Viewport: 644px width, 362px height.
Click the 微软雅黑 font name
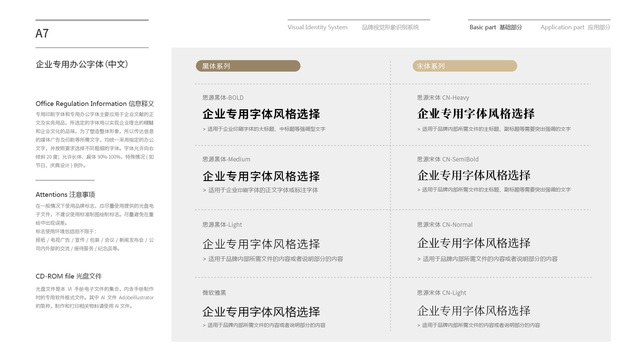(214, 293)
